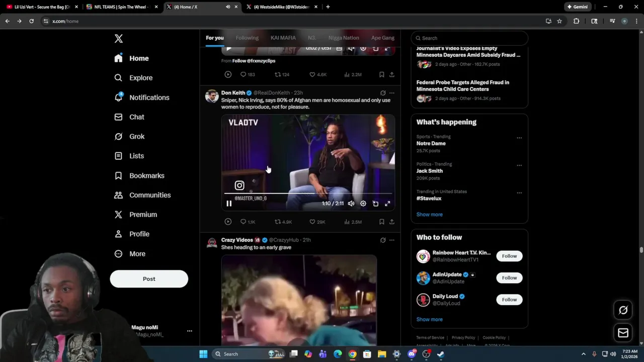Open Home in the sidebar
Viewport: 644px width, 362px height.
[132, 58]
